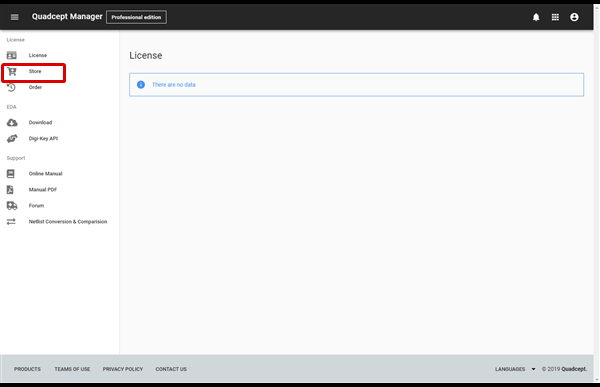Click the Manual PDF file icon
Image resolution: width=600 pixels, height=387 pixels.
tap(10, 189)
